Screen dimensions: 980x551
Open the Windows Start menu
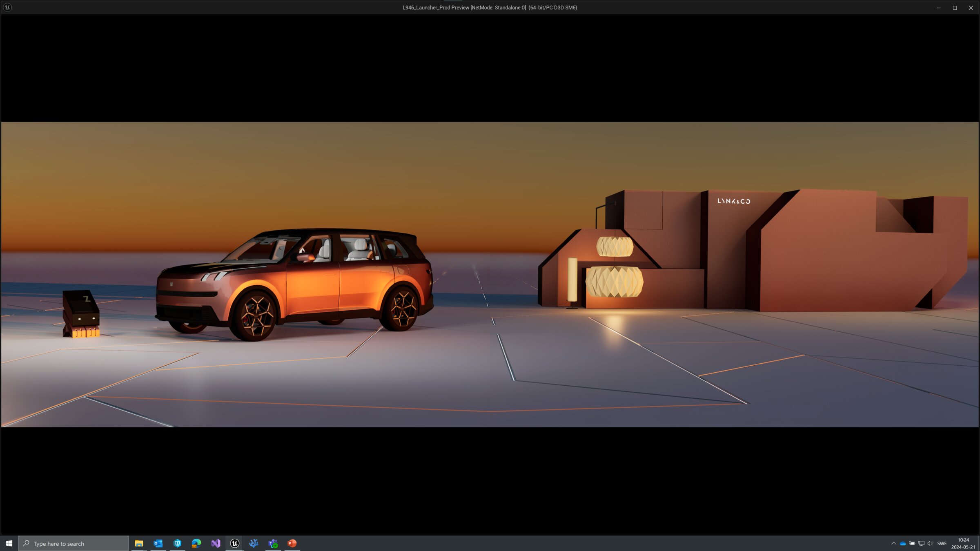(9, 543)
